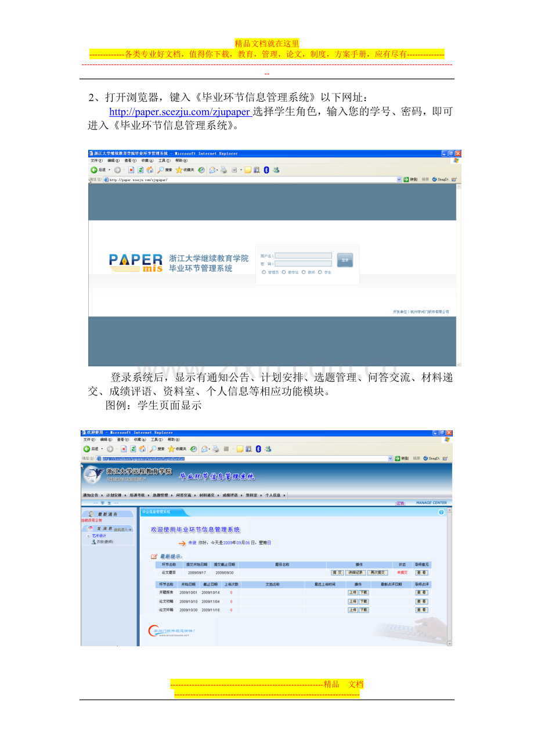The width and height of the screenshot is (534, 756).
Task: Click the Refresh icon in the lower browser toolbar
Action: pos(133,449)
